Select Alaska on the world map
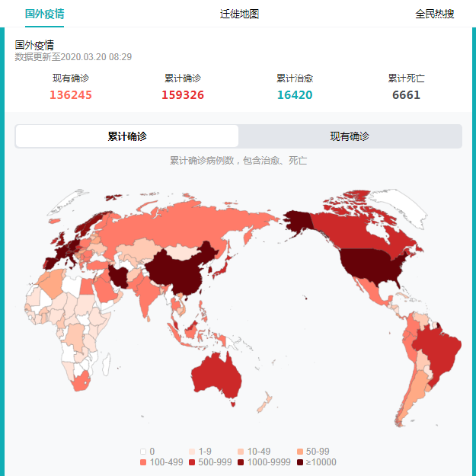This screenshot has width=476, height=476. pos(298,221)
